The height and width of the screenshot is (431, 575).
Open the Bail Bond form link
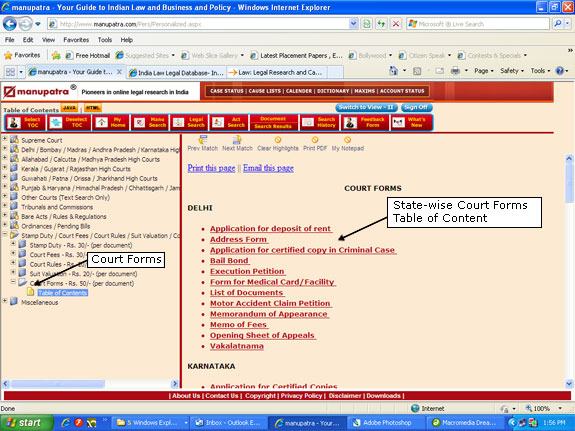coord(229,260)
